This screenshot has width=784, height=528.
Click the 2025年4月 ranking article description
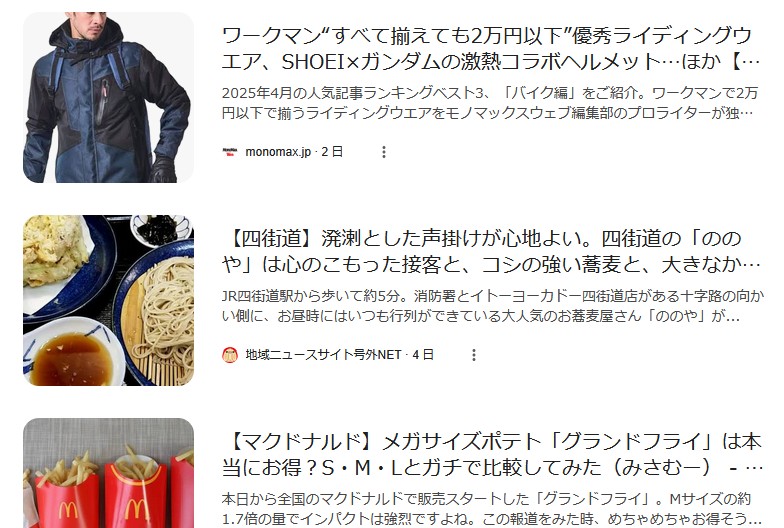click(490, 103)
